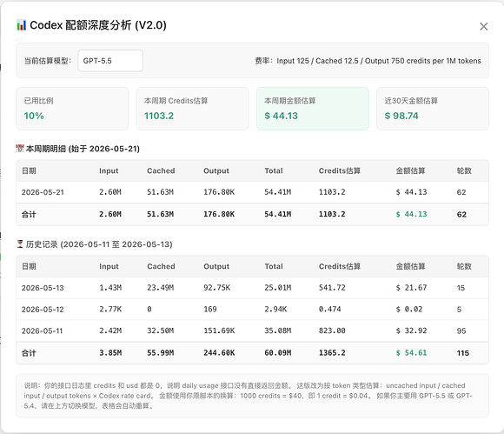Select the highlighted 本周期金额估算 $ 44.13 card
504x434 pixels.
(313, 109)
